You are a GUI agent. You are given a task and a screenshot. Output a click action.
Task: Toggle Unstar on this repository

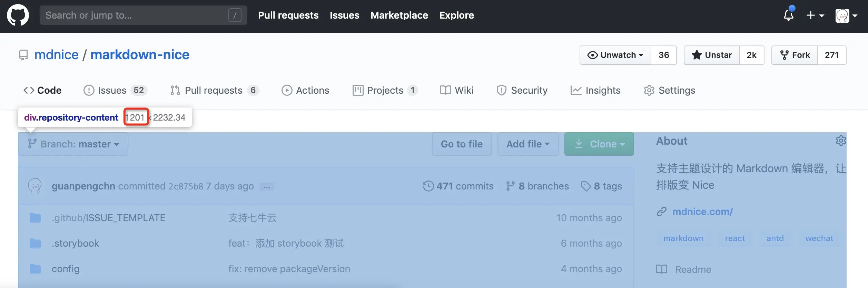coord(712,55)
